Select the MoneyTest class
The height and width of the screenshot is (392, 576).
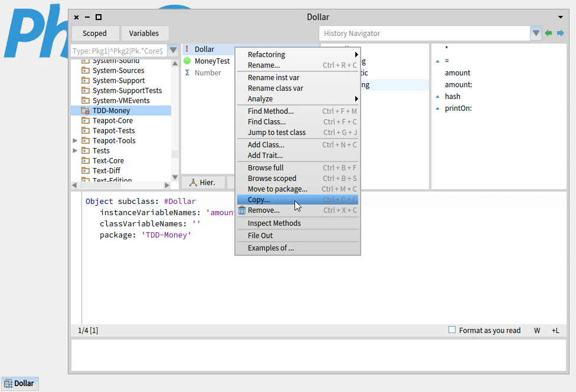[x=212, y=61]
